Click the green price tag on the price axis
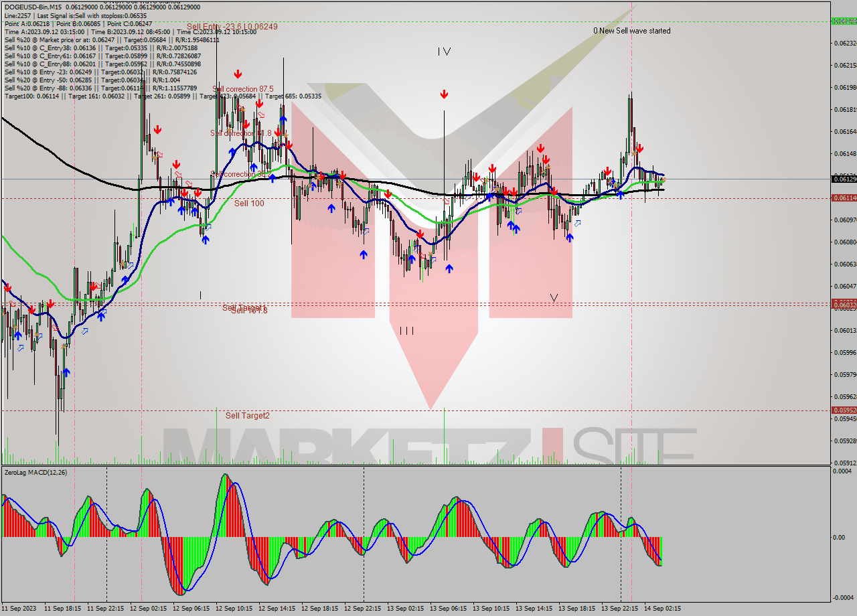 843,21
